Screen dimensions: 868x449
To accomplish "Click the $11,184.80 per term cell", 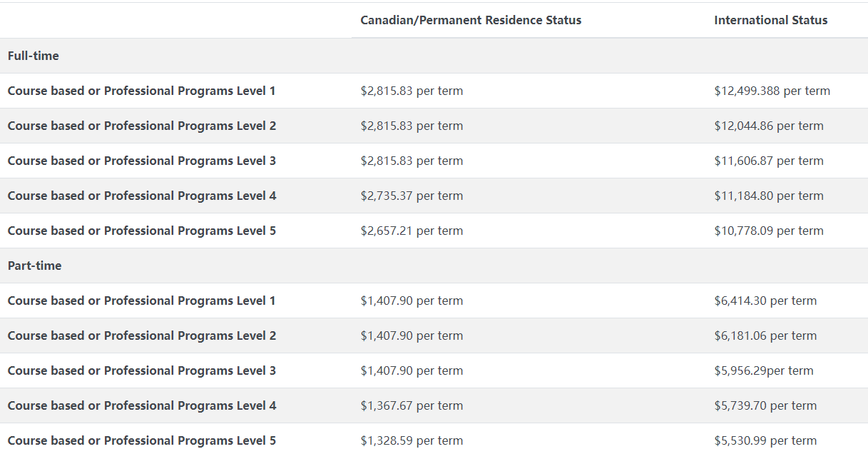I will [x=769, y=196].
